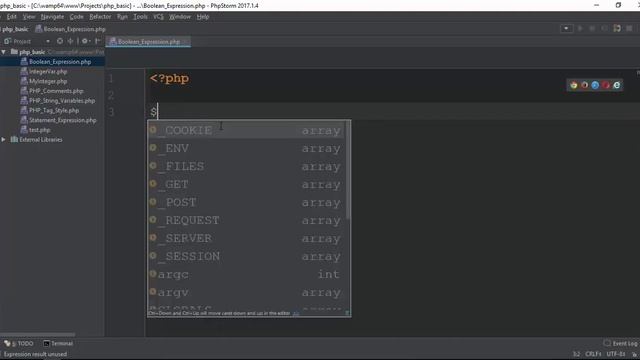The width and height of the screenshot is (640, 360).
Task: Open the TODO tool window
Action: tap(19, 344)
